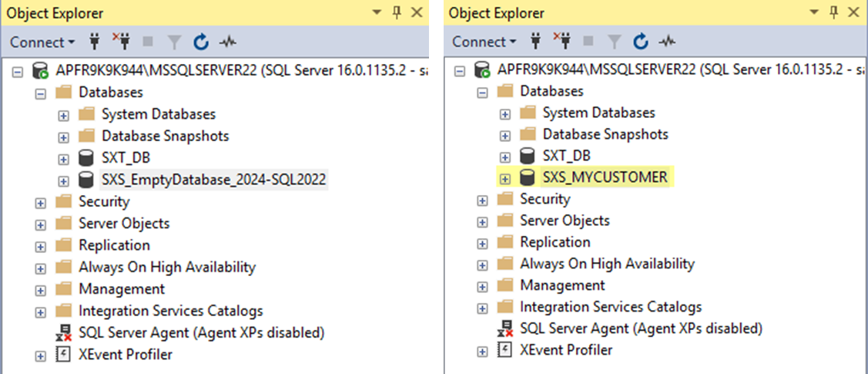
Task: Click Refresh icon in left Object Explorer toolbar
Action: 201,42
